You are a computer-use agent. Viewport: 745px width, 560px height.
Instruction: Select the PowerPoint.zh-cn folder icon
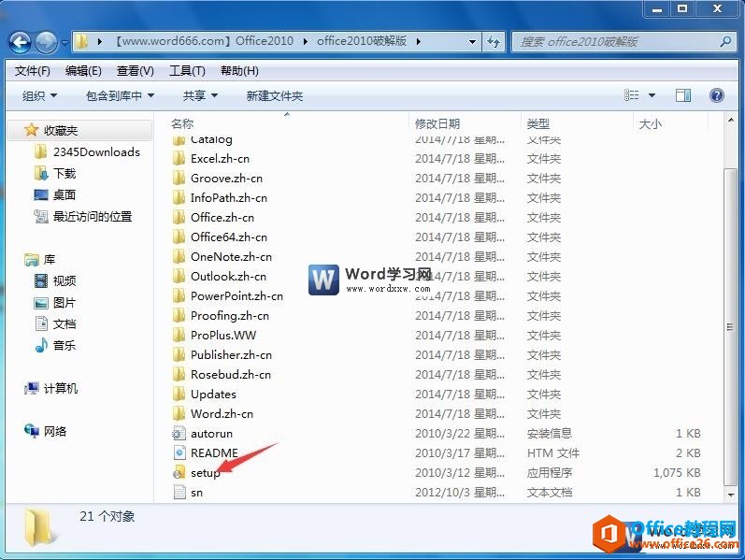coord(179,296)
